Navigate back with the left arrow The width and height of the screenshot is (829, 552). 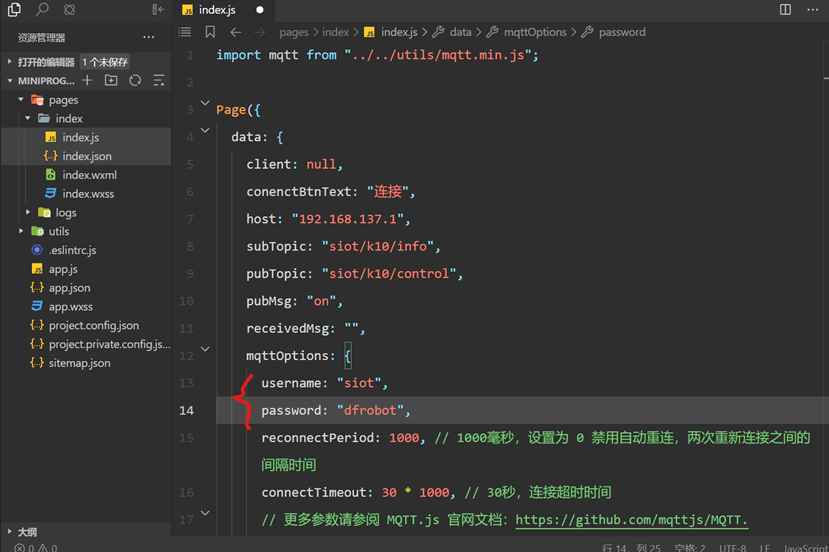(x=236, y=32)
